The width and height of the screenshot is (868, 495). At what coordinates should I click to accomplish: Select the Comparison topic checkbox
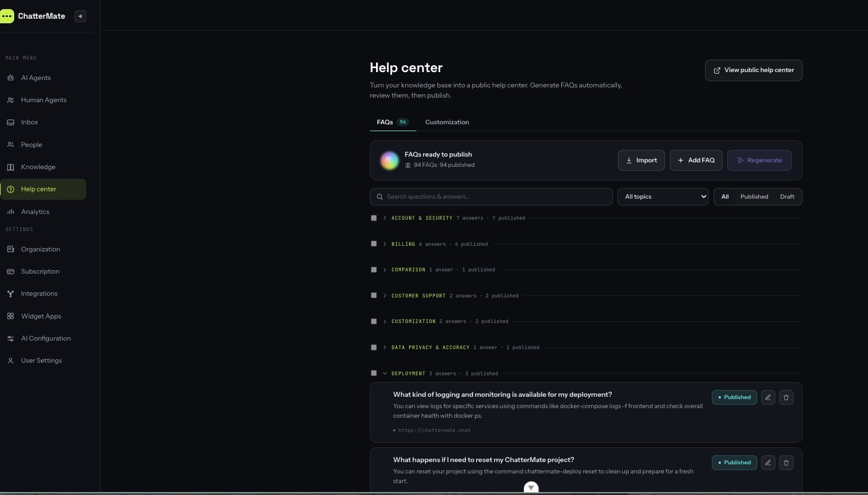[x=374, y=270]
